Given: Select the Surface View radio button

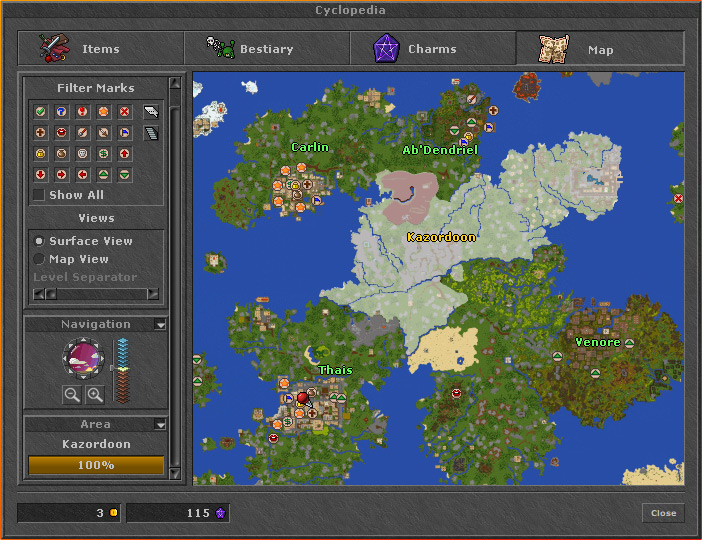Looking at the screenshot, I should pyautogui.click(x=39, y=241).
